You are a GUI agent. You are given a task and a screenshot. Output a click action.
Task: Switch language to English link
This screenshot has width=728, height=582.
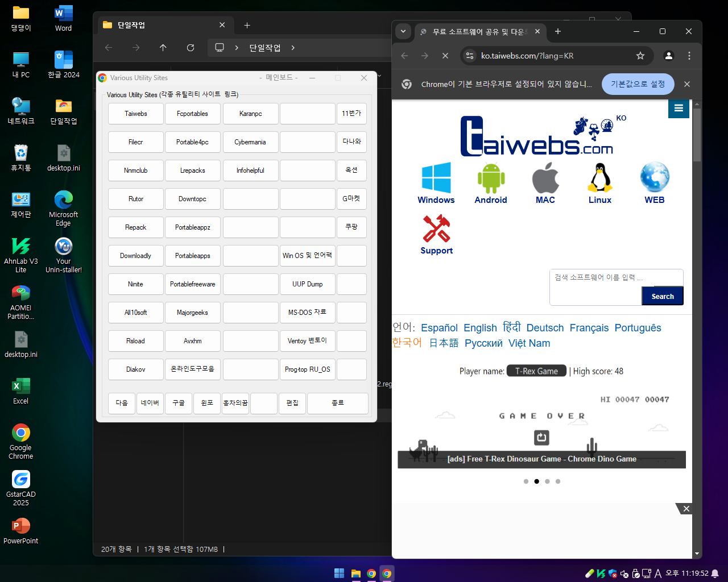pyautogui.click(x=480, y=328)
